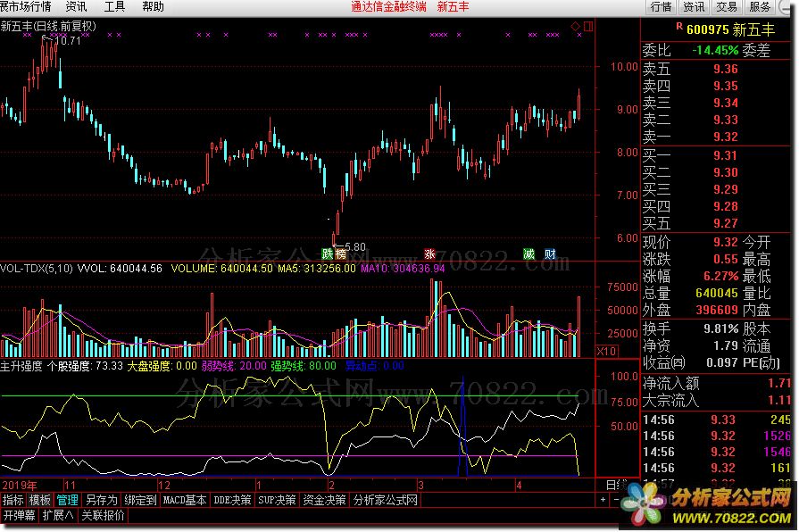Click the green 跌 marker on the K-line chart
799x532 pixels.
tap(327, 254)
